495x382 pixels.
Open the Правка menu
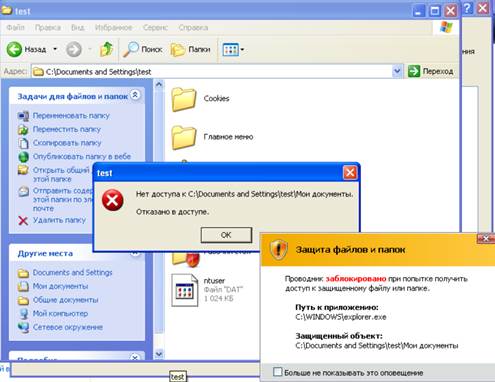coord(48,27)
